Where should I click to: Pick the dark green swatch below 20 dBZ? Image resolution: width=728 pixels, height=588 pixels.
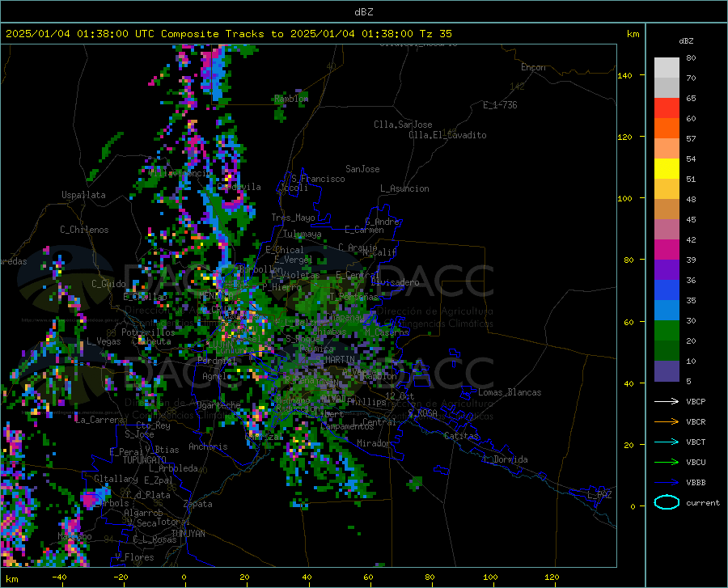tap(667, 351)
